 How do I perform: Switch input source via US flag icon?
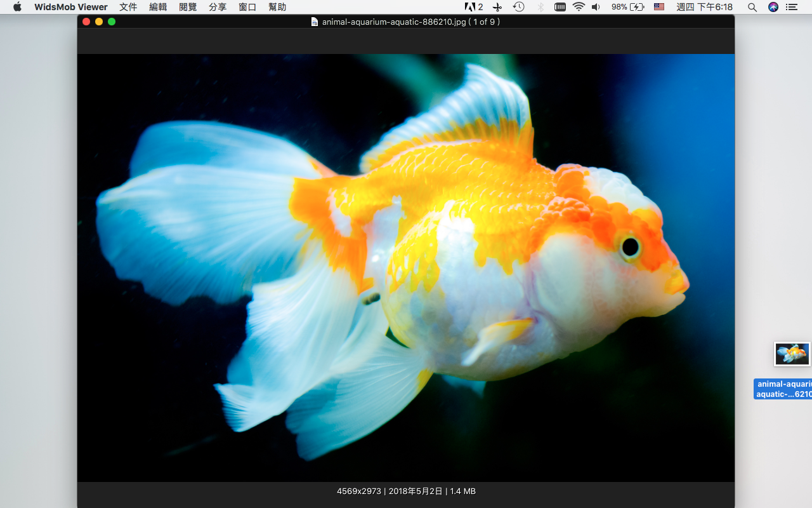659,7
